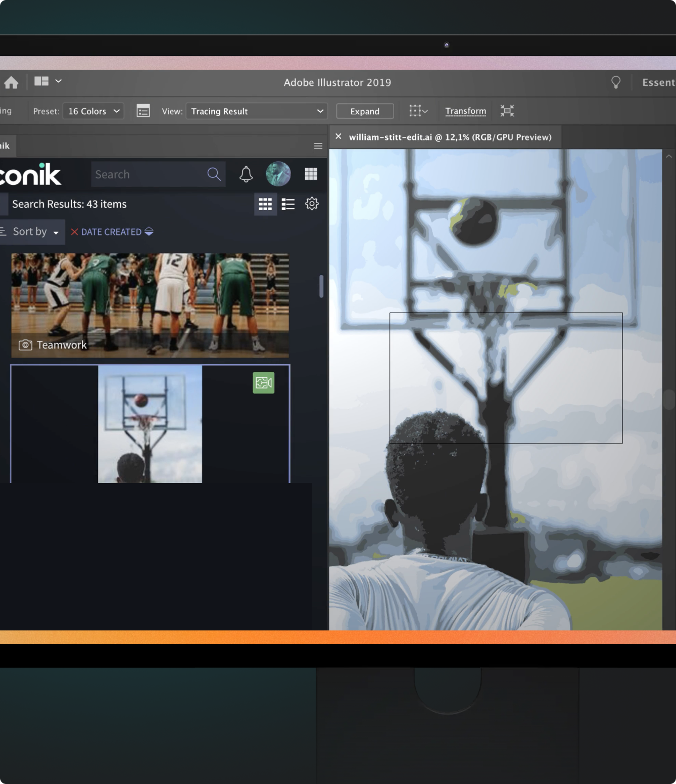The width and height of the screenshot is (676, 784).
Task: Switch results to grid view
Action: [x=265, y=204]
